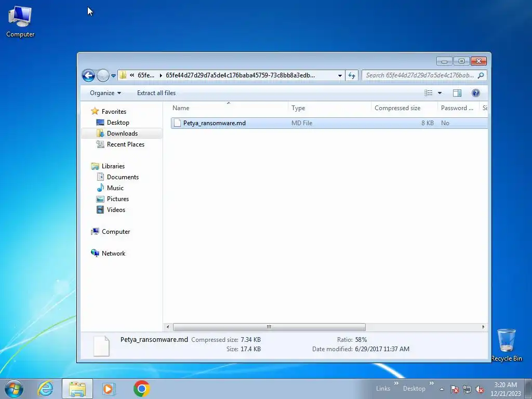Launch Internet Explorer from taskbar
This screenshot has width=532, height=399.
pyautogui.click(x=46, y=389)
